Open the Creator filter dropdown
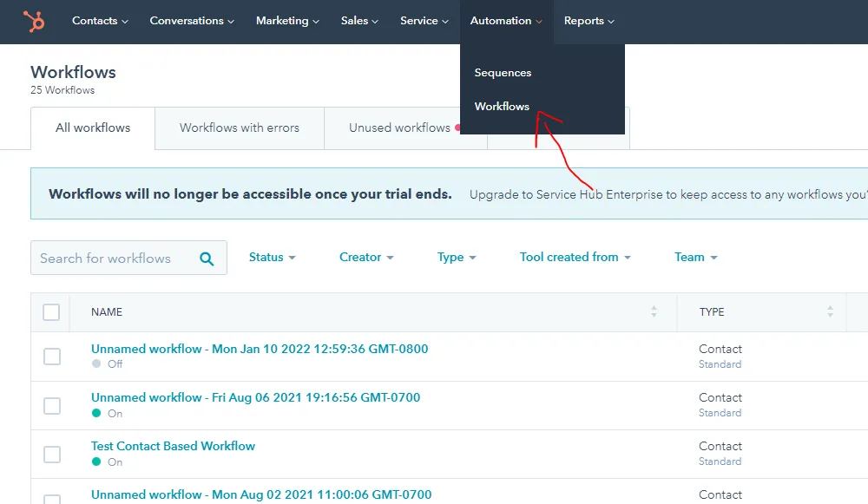 pos(366,258)
